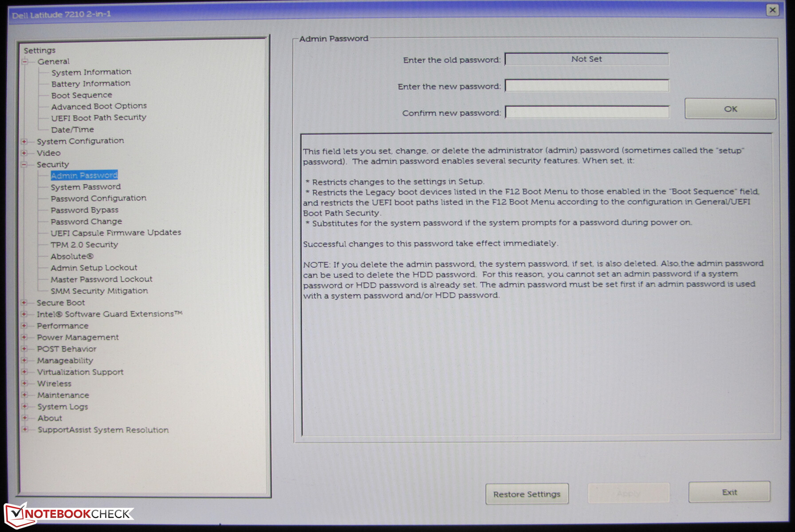Select the Power Management label

78,337
